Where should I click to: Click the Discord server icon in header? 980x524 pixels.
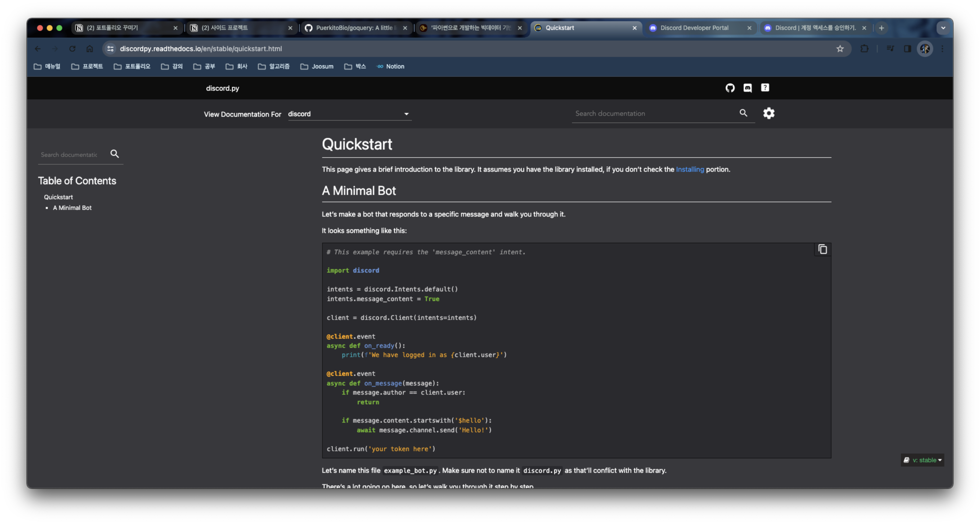pyautogui.click(x=747, y=88)
